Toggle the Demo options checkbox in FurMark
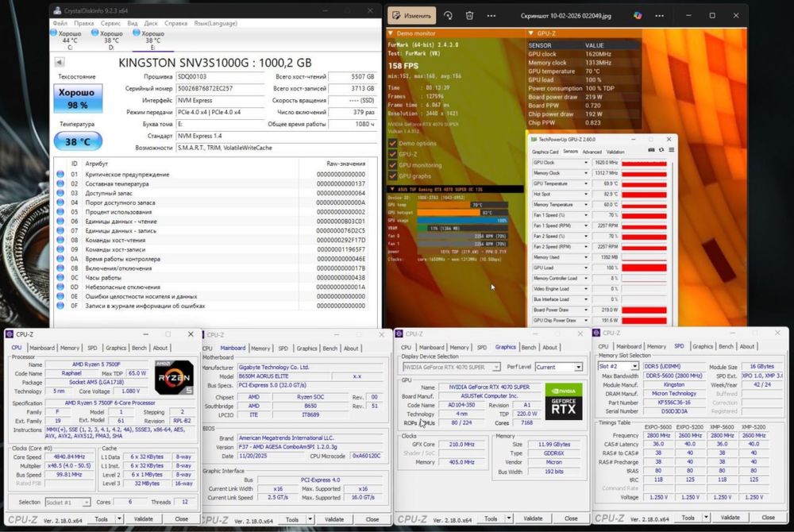794x532 pixels. pos(392,143)
